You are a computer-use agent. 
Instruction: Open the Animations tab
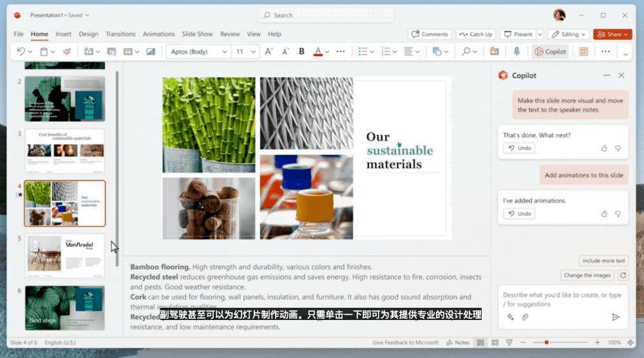click(158, 34)
